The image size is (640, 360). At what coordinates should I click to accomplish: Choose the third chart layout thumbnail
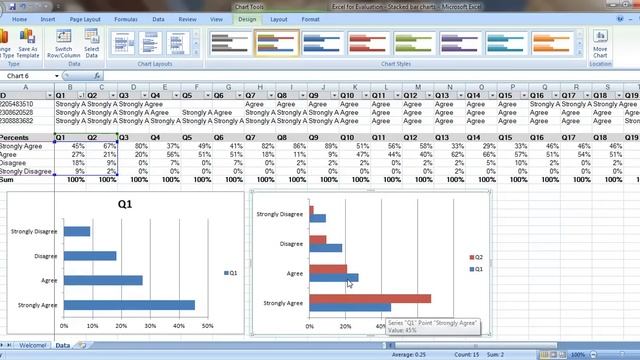(178, 43)
